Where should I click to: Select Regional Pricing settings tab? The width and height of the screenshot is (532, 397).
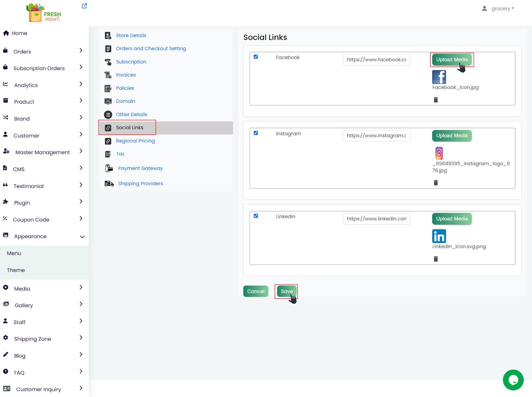point(135,141)
